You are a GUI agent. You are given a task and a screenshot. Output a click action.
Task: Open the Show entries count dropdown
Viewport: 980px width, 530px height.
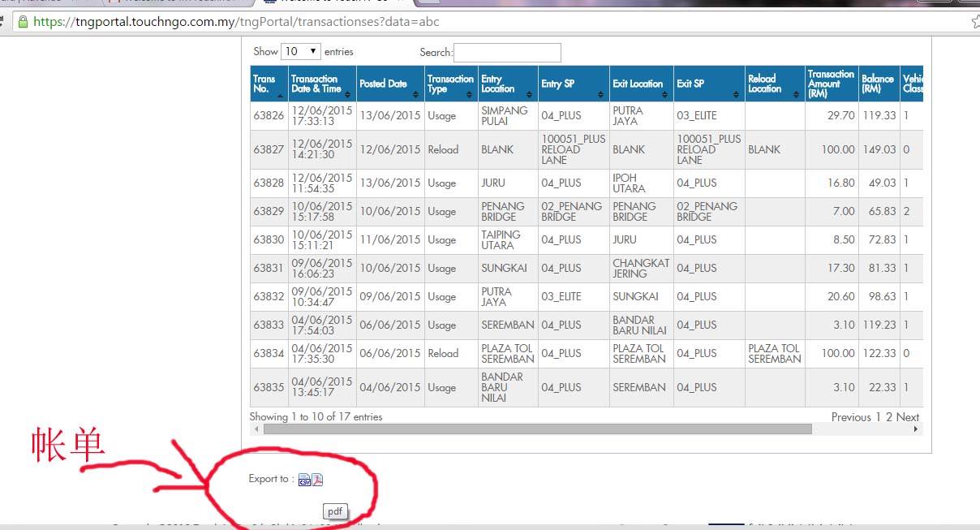point(300,51)
